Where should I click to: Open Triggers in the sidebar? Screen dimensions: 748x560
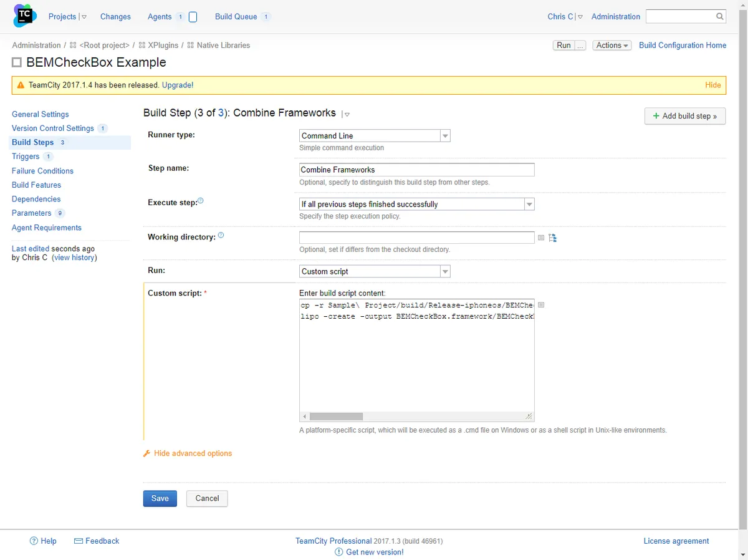(26, 157)
